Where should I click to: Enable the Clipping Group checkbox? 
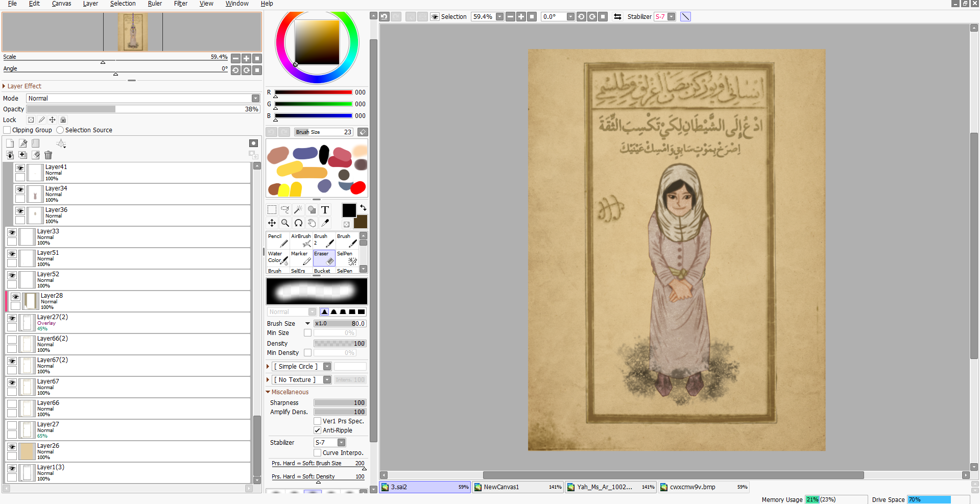(x=7, y=130)
